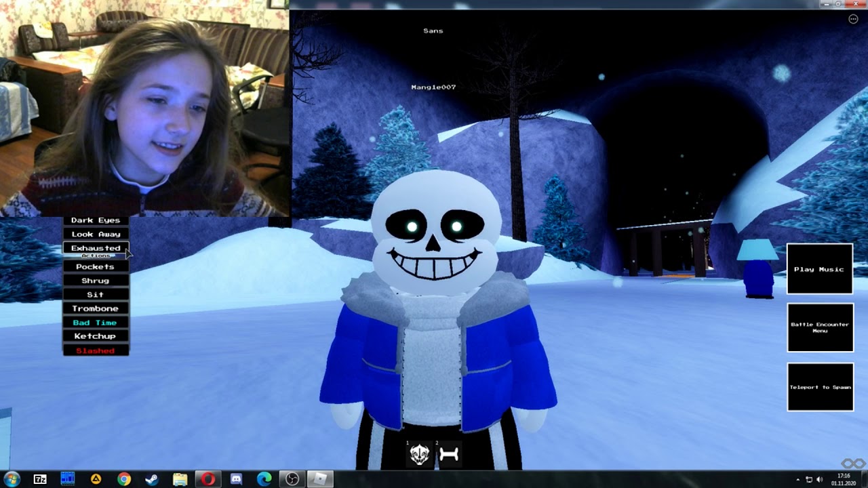This screenshot has height=488, width=868.
Task: Select the Ketchup action
Action: pyautogui.click(x=96, y=336)
